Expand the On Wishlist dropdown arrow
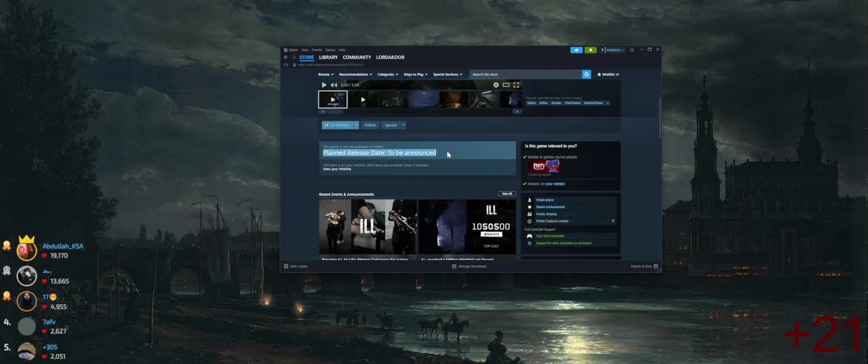 356,125
